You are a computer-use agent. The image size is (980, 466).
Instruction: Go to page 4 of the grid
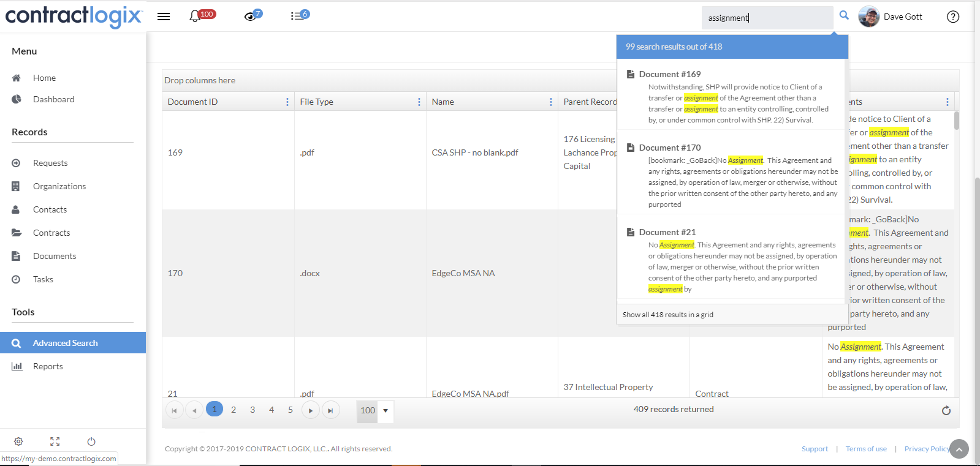click(x=272, y=410)
